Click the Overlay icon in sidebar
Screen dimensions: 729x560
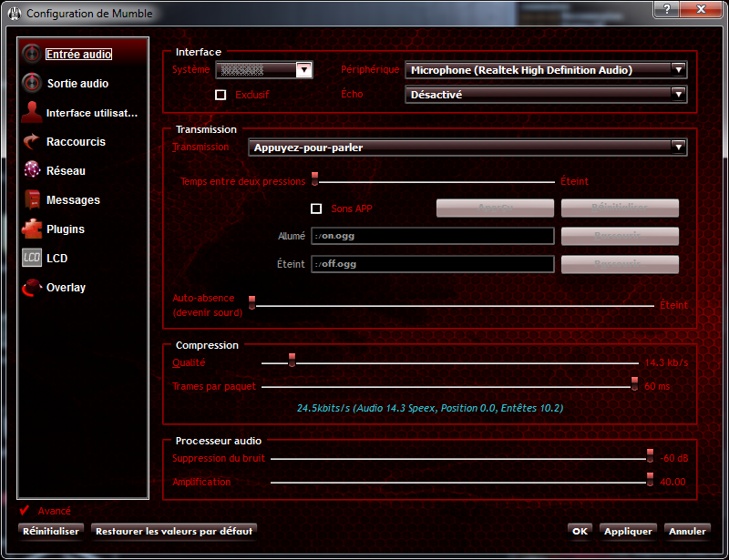coord(32,287)
